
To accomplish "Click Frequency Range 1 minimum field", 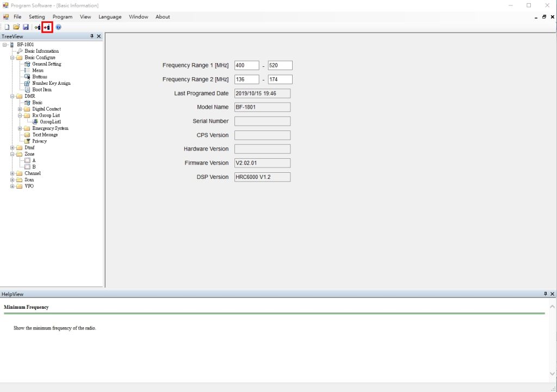I will pyautogui.click(x=246, y=65).
